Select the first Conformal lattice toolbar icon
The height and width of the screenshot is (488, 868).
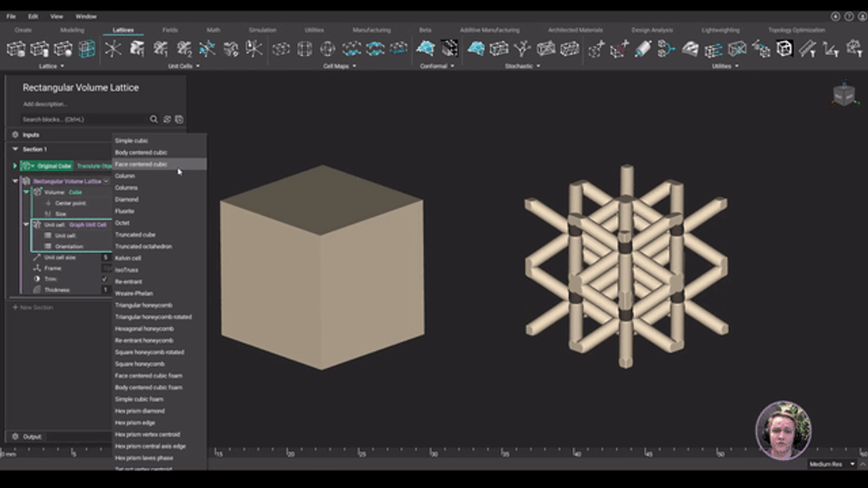(425, 50)
